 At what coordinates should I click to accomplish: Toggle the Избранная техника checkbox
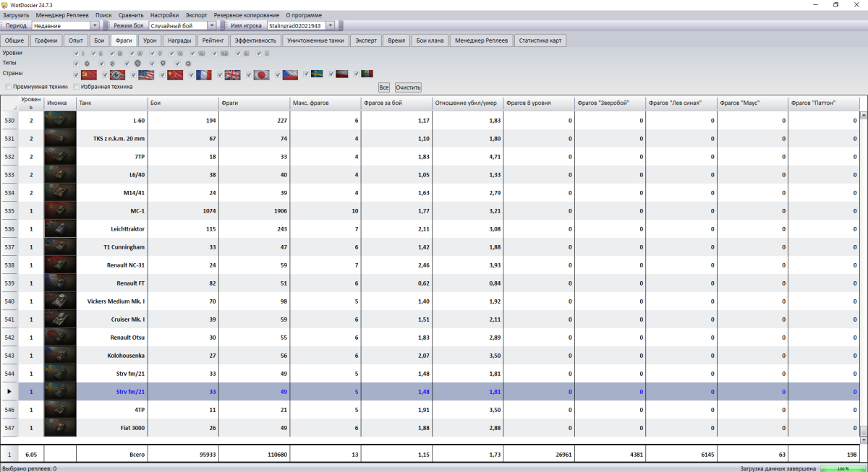point(77,87)
